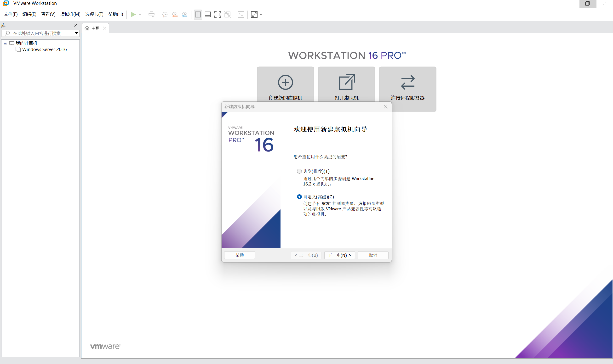Open the library search filter dropdown
Image resolution: width=613 pixels, height=364 pixels.
tap(76, 33)
